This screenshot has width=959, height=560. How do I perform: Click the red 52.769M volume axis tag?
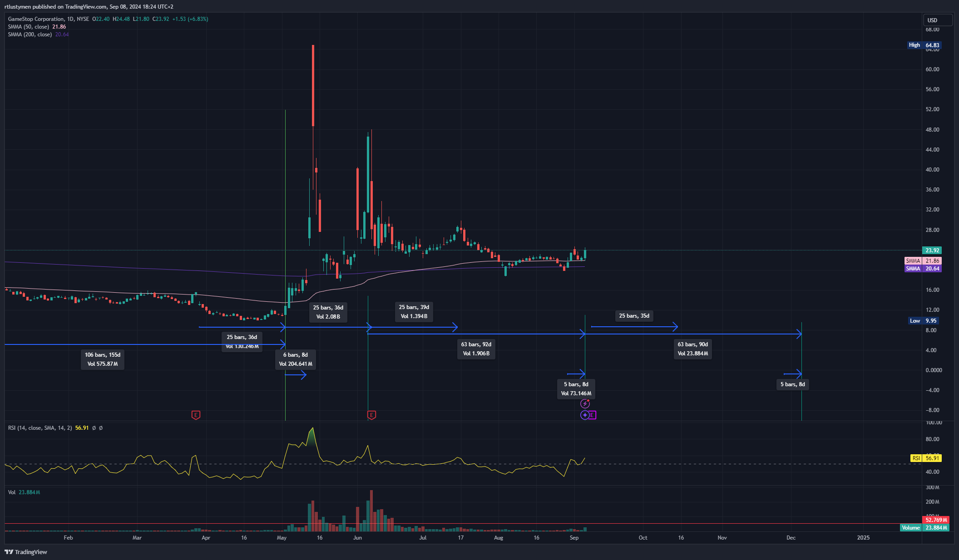(x=935, y=520)
